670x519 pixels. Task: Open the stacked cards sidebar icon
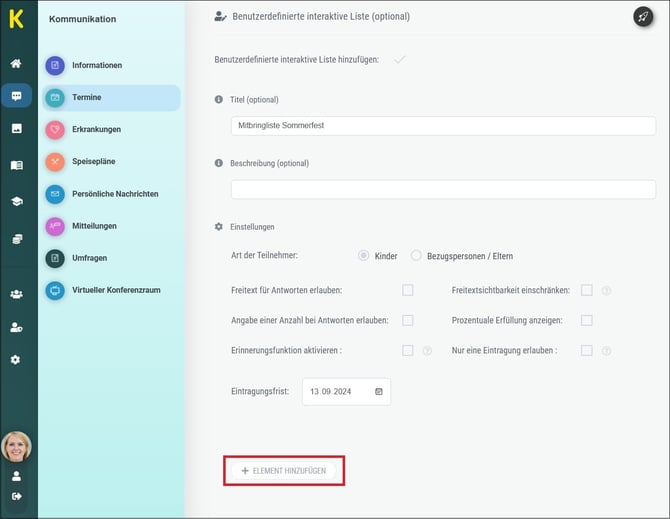point(16,239)
